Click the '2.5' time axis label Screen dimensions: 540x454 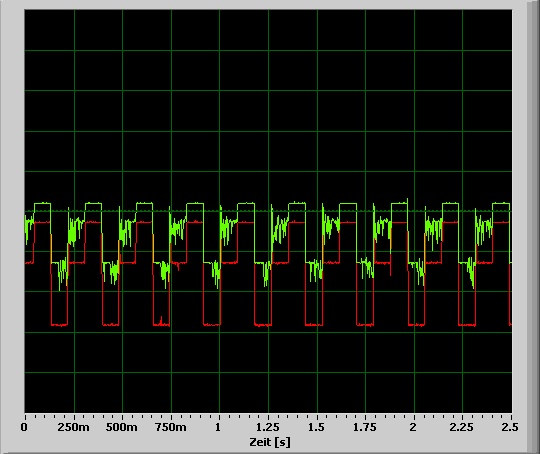510,427
